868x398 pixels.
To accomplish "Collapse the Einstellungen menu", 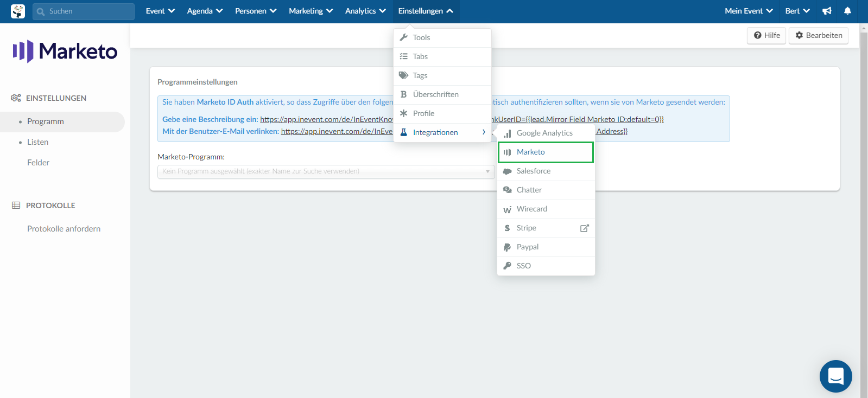I will coord(426,11).
